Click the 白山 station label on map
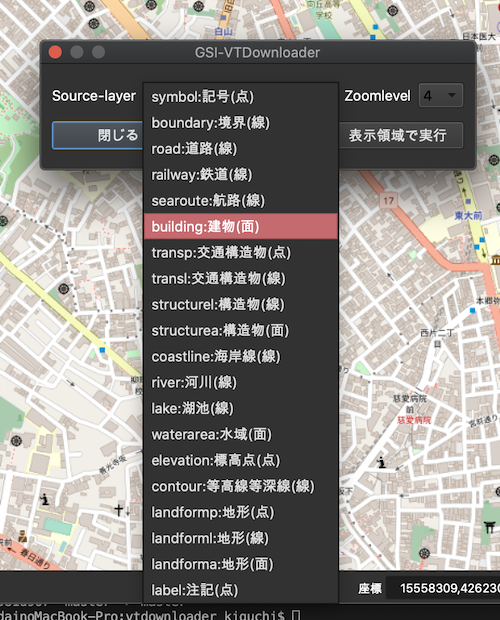Image resolution: width=500 pixels, height=620 pixels. (x=223, y=31)
